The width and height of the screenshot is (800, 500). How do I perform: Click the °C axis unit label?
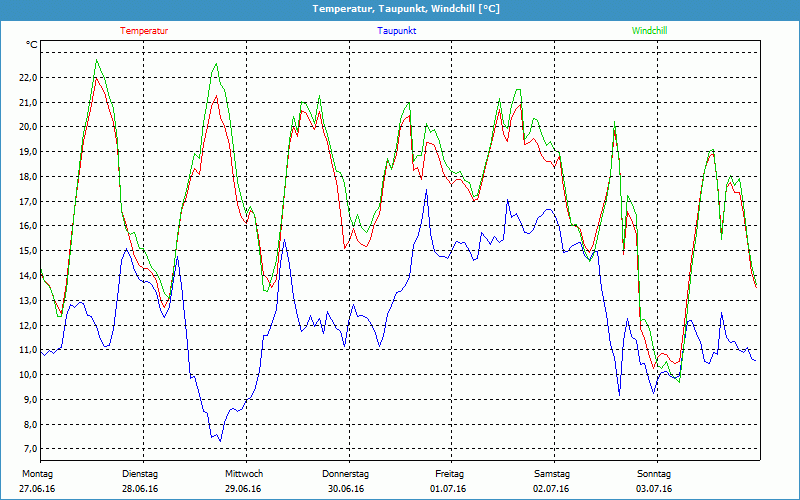32,45
